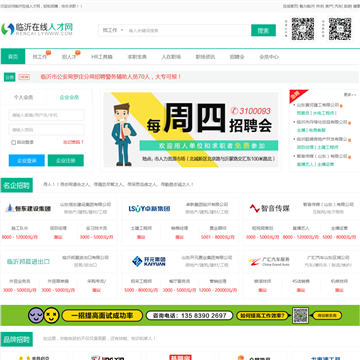
Task: Click the LSJY 卓新集团 company logo
Action: click(x=149, y=209)
